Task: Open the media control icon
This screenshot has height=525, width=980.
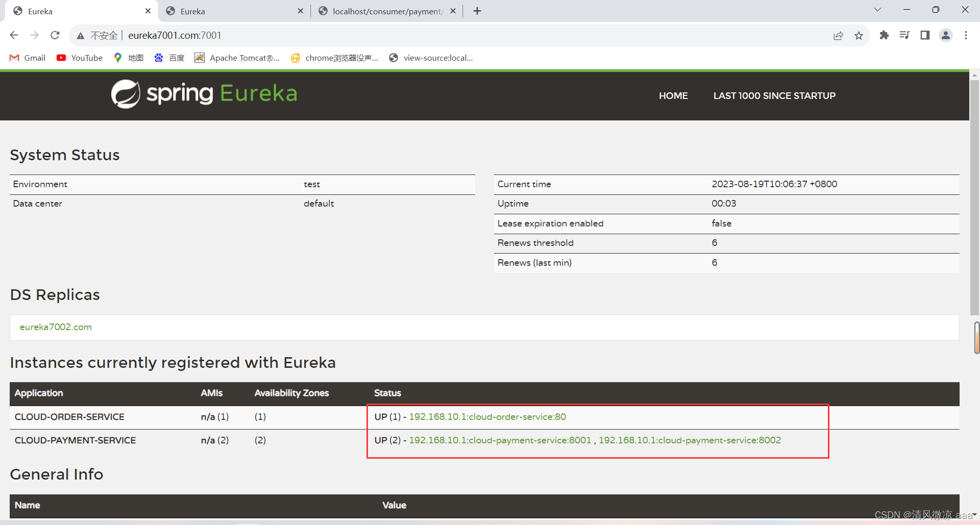Action: pyautogui.click(x=904, y=35)
